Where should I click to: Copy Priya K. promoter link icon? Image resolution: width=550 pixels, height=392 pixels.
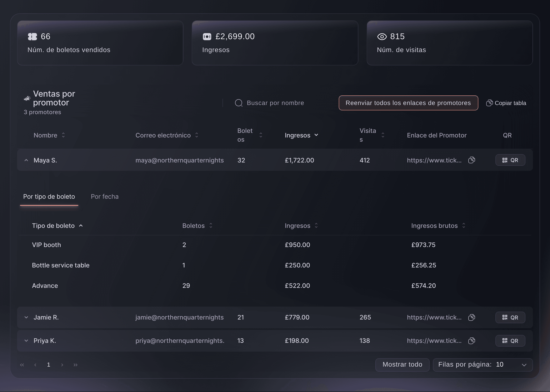471,341
